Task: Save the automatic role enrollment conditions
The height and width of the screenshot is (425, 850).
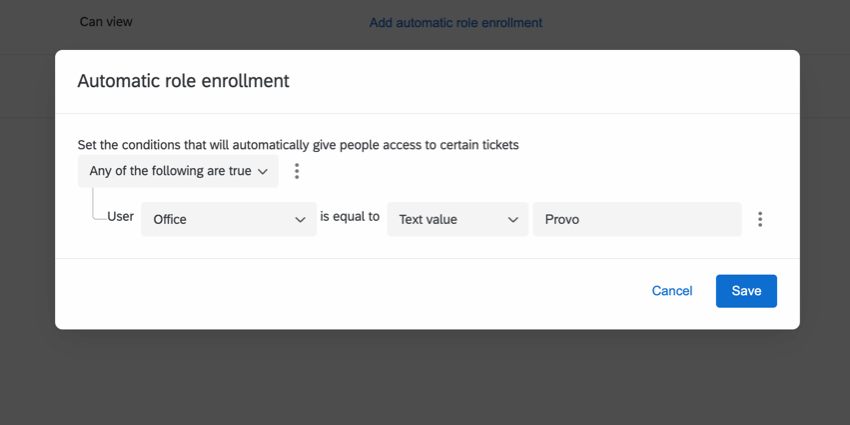Action: tap(746, 291)
